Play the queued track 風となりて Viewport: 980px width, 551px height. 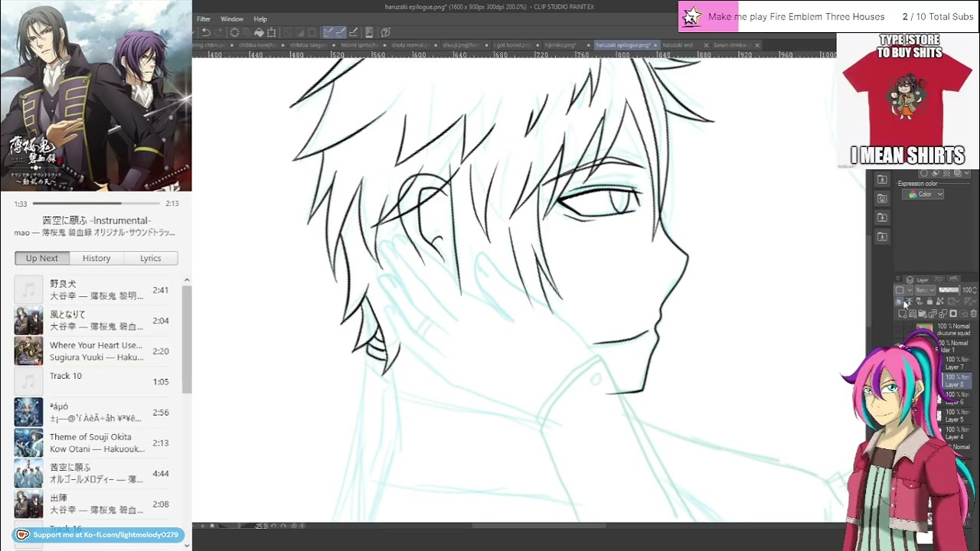pos(98,321)
